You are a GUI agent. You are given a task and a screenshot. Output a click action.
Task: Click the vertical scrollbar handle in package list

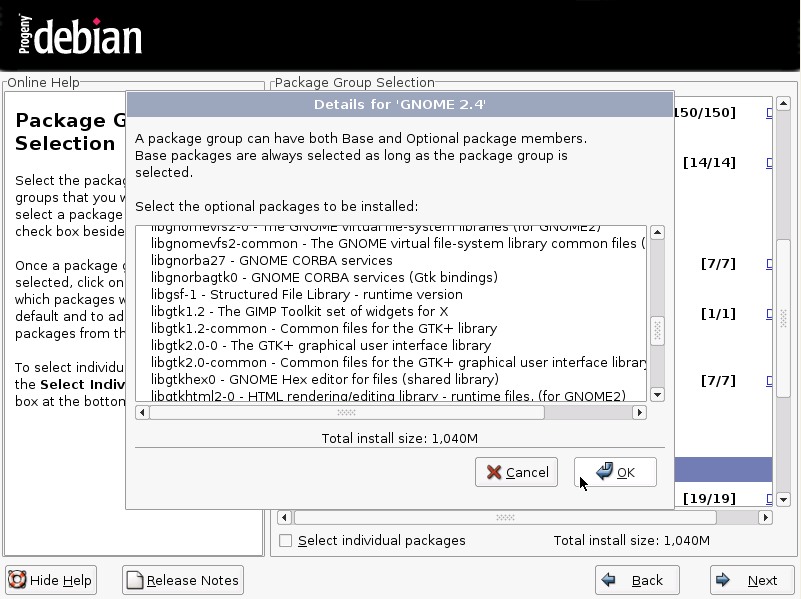657,330
